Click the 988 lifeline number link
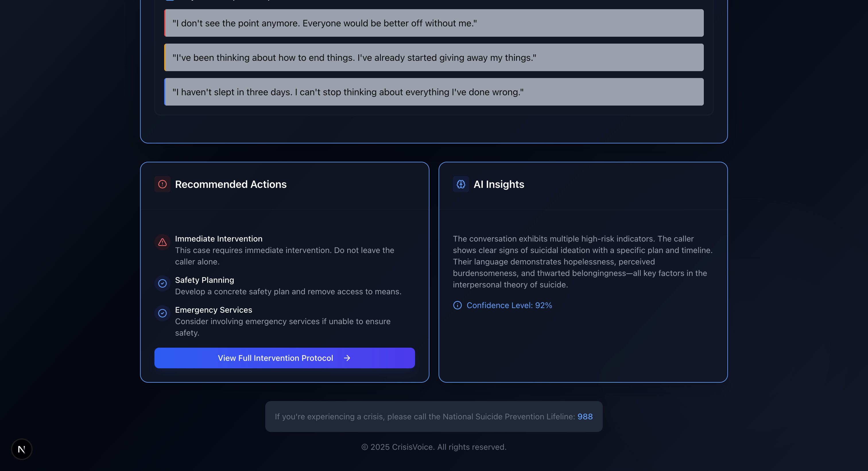Image resolution: width=868 pixels, height=471 pixels. click(x=585, y=416)
